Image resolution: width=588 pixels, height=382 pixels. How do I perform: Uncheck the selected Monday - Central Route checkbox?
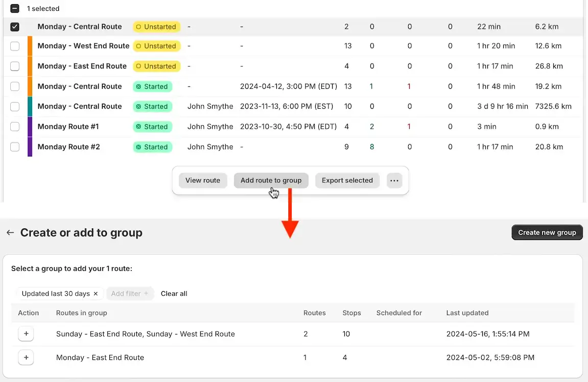(x=15, y=27)
